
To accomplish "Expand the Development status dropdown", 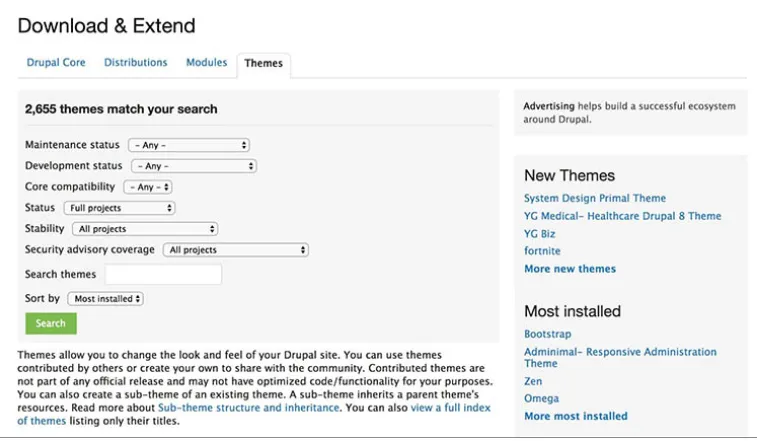I will point(193,166).
